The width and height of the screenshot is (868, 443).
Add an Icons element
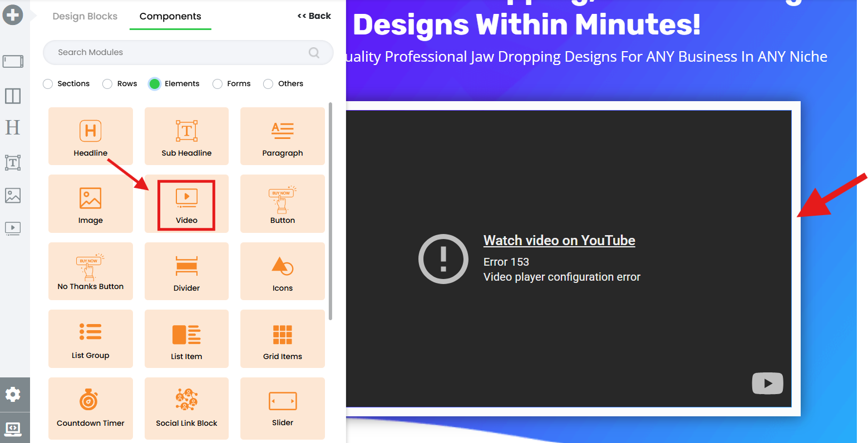click(x=283, y=271)
